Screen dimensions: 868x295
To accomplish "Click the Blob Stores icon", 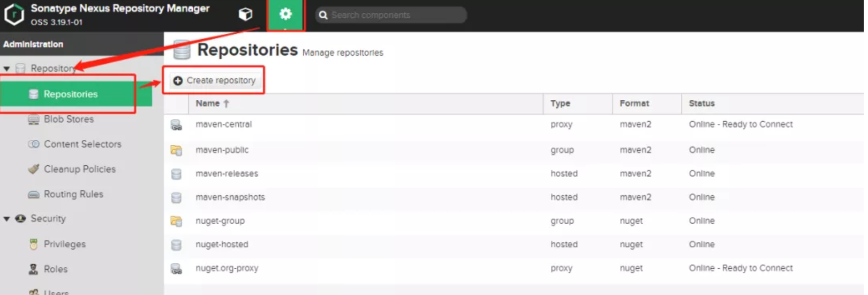I will point(34,120).
